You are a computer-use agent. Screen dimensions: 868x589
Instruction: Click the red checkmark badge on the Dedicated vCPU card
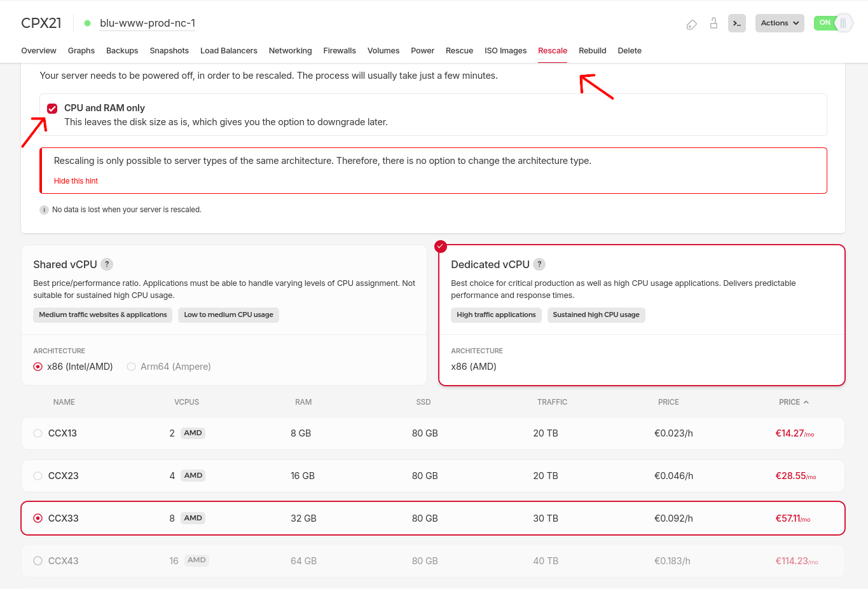click(441, 246)
